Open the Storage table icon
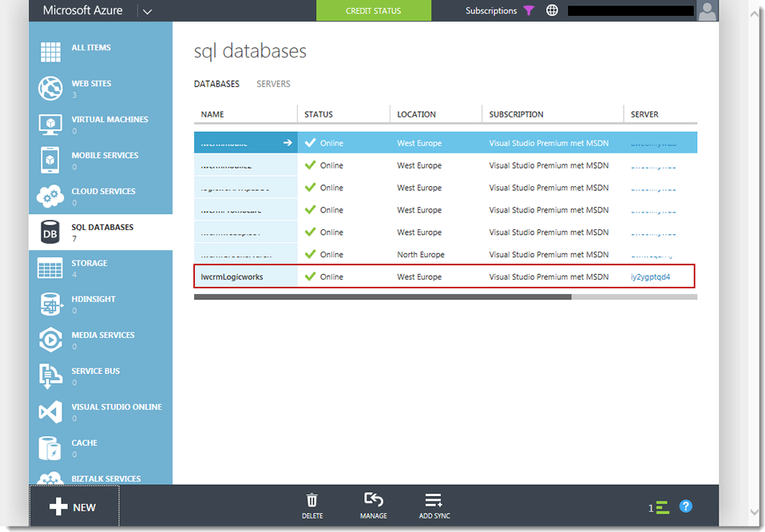This screenshot has width=765, height=532. click(50, 268)
